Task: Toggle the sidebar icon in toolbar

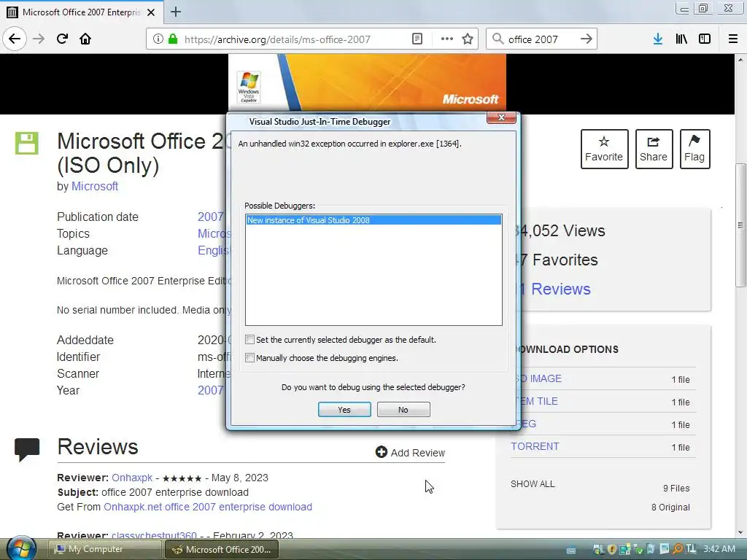Action: 705,39
